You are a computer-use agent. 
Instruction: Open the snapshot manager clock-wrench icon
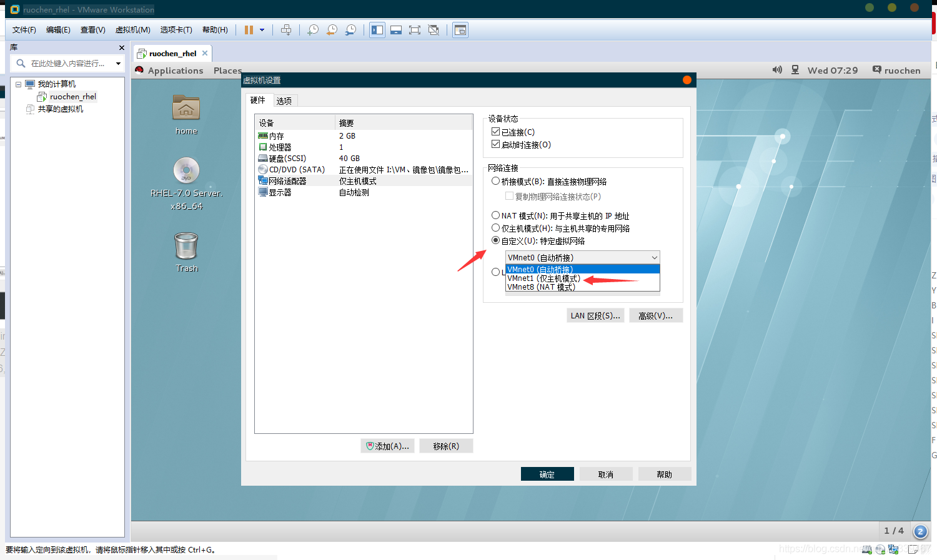click(x=350, y=30)
